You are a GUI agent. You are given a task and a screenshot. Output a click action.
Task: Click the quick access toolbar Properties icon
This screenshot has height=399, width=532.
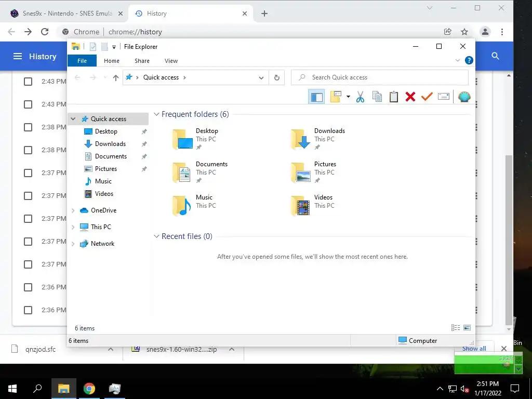point(93,47)
